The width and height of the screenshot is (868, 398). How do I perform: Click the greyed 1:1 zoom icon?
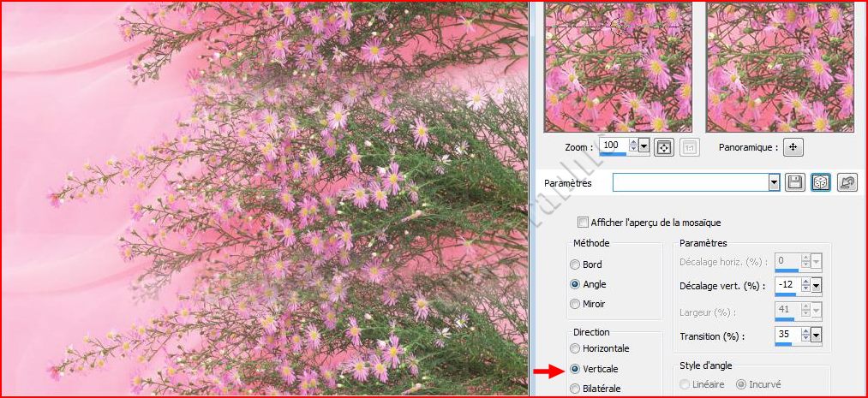[x=688, y=147]
